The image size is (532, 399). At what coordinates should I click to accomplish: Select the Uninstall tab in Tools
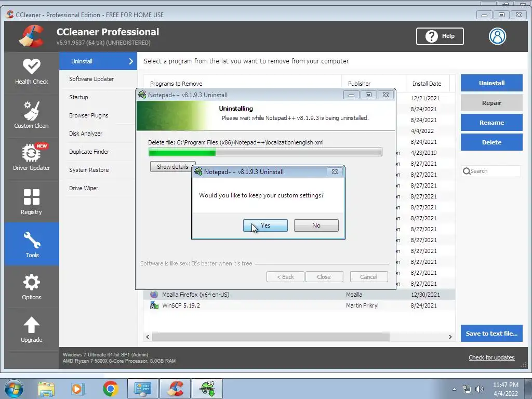point(98,61)
